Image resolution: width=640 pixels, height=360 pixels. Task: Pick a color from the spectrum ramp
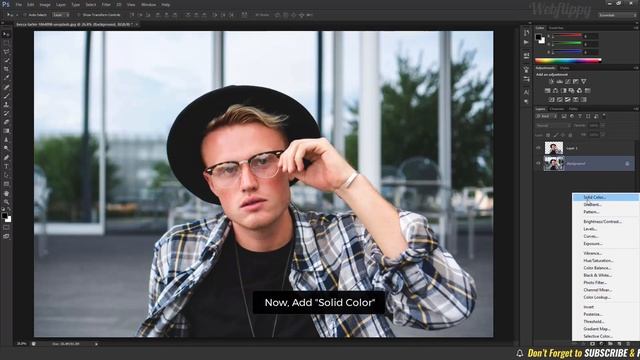pyautogui.click(x=568, y=60)
